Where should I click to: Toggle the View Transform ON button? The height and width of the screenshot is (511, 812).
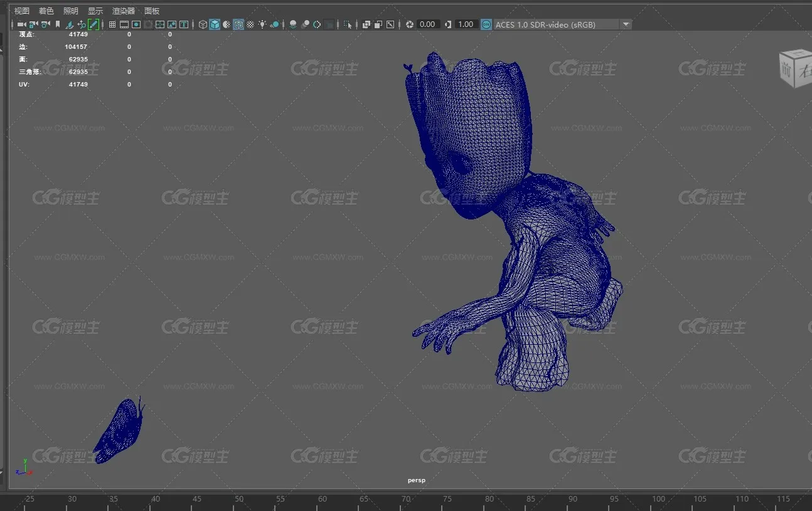click(486, 24)
